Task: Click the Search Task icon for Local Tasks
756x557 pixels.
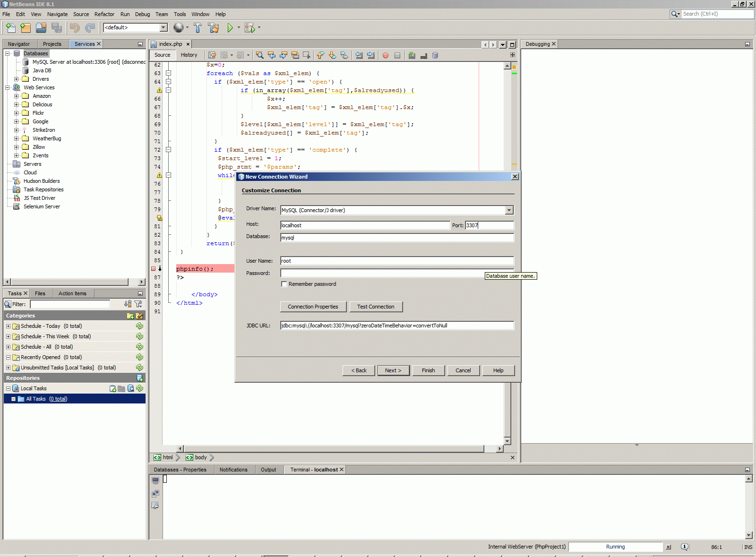Action: click(131, 388)
